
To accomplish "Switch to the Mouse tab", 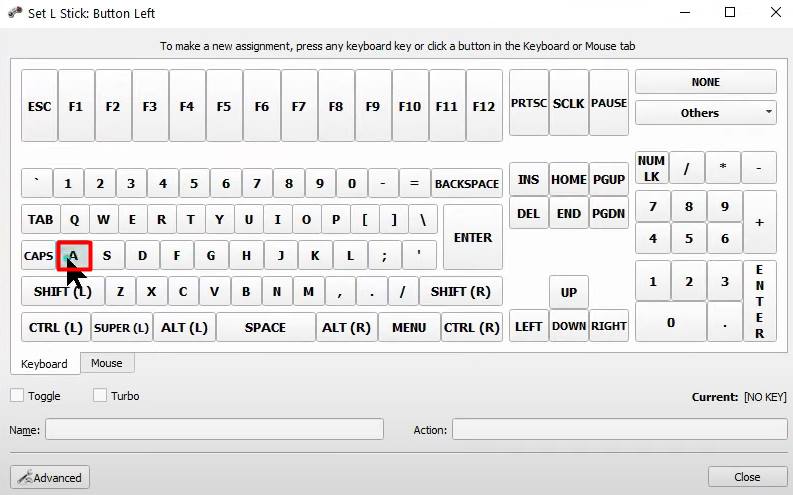I will tap(107, 363).
